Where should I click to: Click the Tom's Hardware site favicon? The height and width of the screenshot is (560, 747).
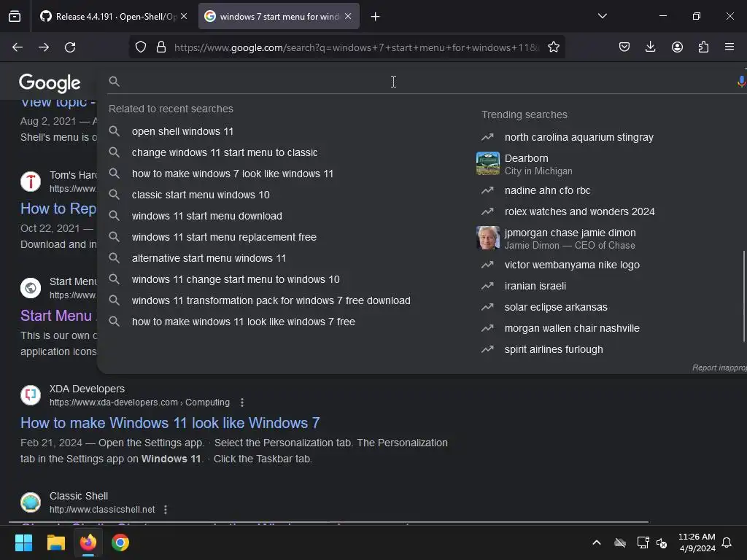31,182
